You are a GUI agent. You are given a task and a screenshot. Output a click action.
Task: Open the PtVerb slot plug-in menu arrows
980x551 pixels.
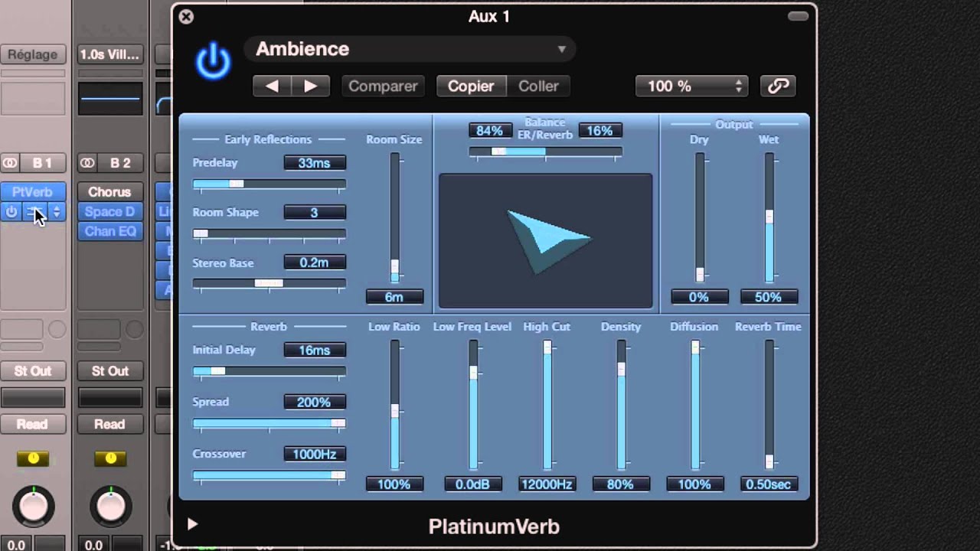[x=56, y=212]
